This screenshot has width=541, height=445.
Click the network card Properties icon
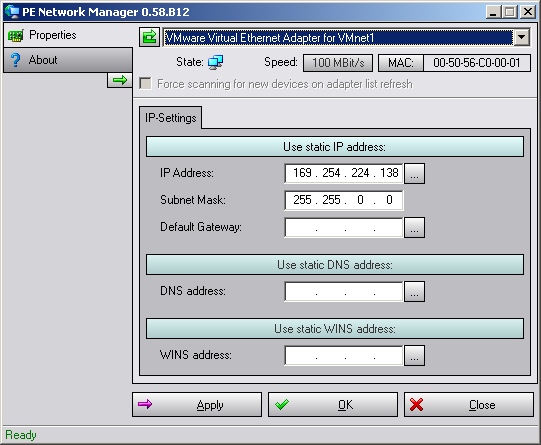tap(16, 36)
